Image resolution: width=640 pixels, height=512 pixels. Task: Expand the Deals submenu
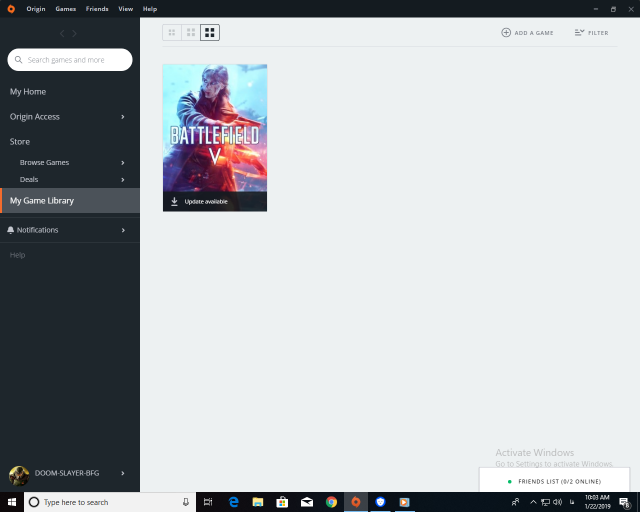coord(123,180)
